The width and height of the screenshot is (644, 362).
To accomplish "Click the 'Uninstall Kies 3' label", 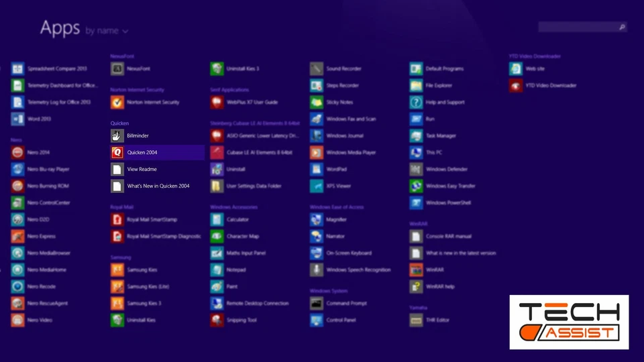I will (243, 68).
